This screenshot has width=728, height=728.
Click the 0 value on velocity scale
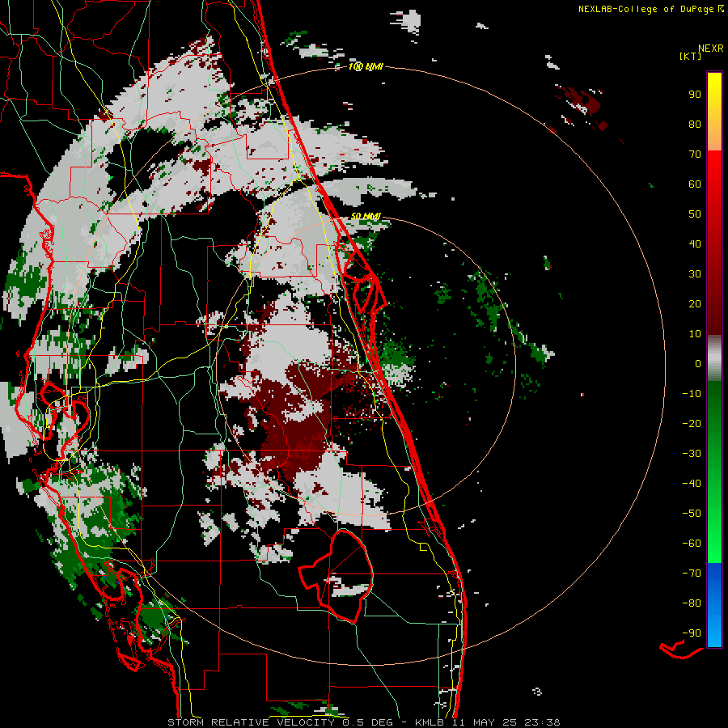point(698,364)
